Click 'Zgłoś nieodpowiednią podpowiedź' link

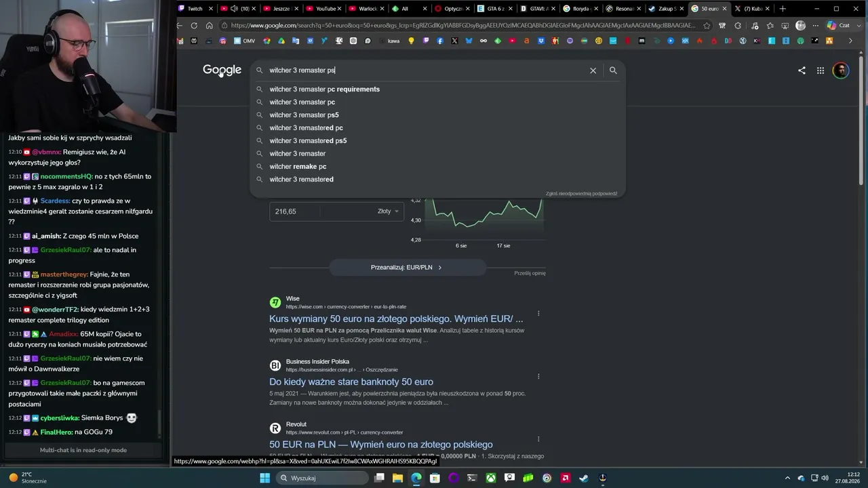[582, 194]
